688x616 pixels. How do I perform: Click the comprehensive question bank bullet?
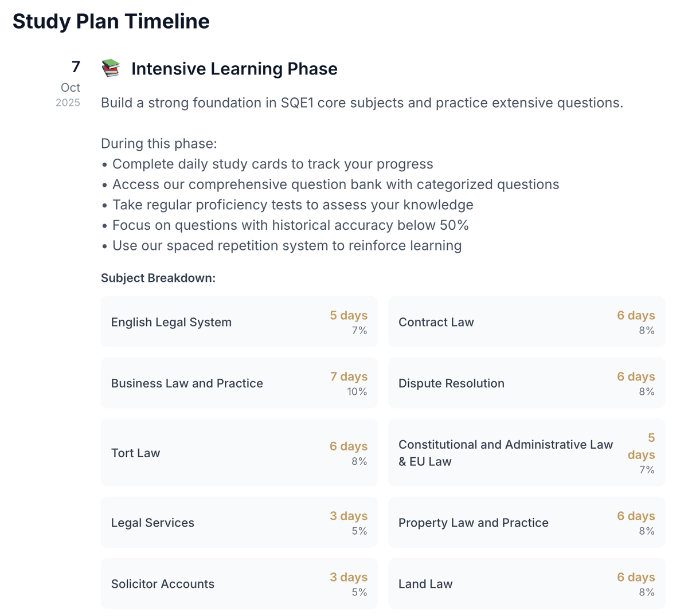point(335,185)
